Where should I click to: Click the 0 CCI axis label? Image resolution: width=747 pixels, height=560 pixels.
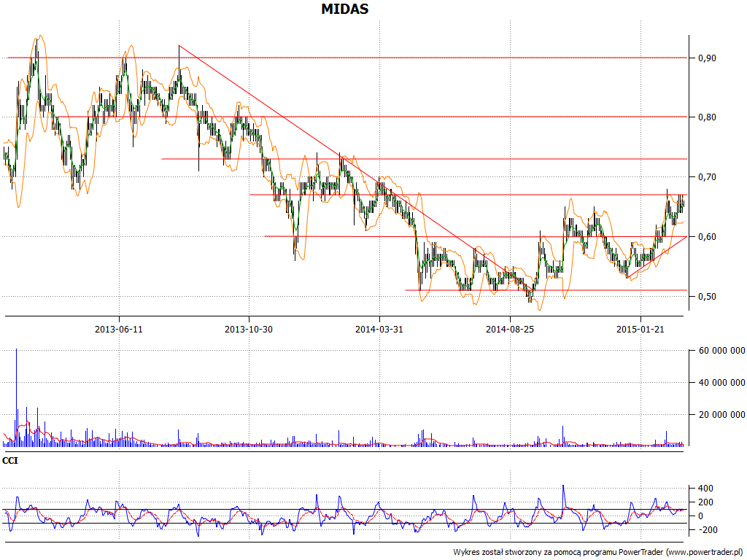[701, 516]
